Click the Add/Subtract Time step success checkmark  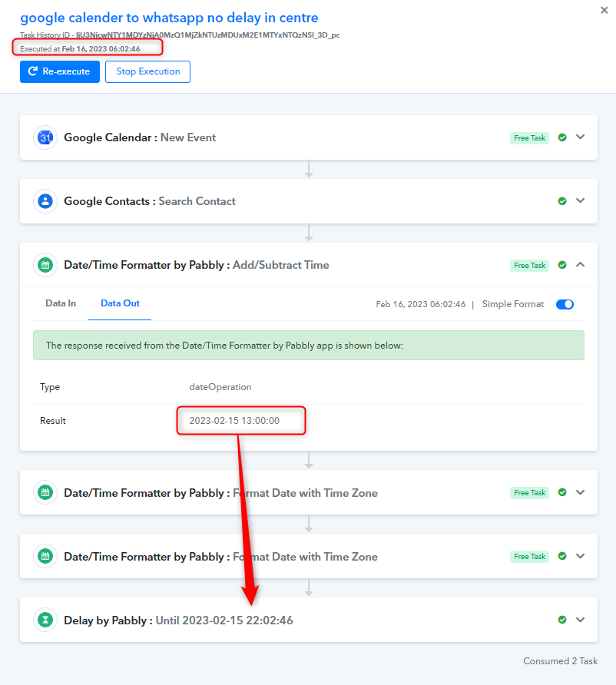pyautogui.click(x=562, y=265)
